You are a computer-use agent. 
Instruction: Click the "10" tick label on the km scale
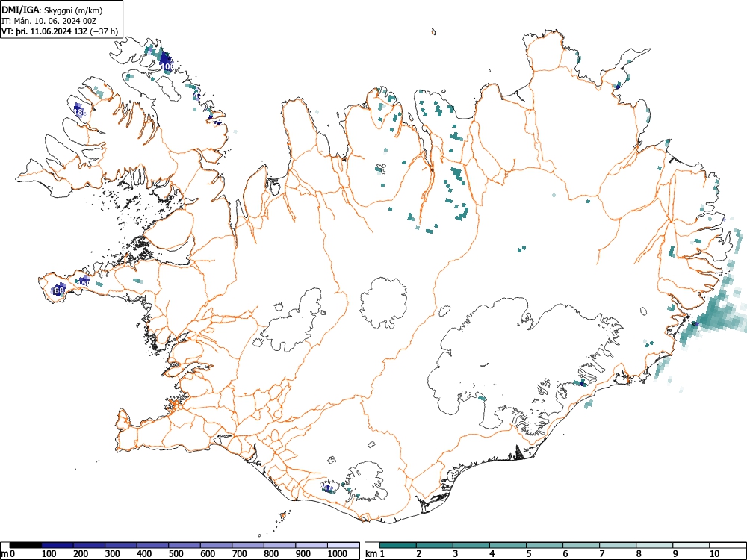coord(715,554)
